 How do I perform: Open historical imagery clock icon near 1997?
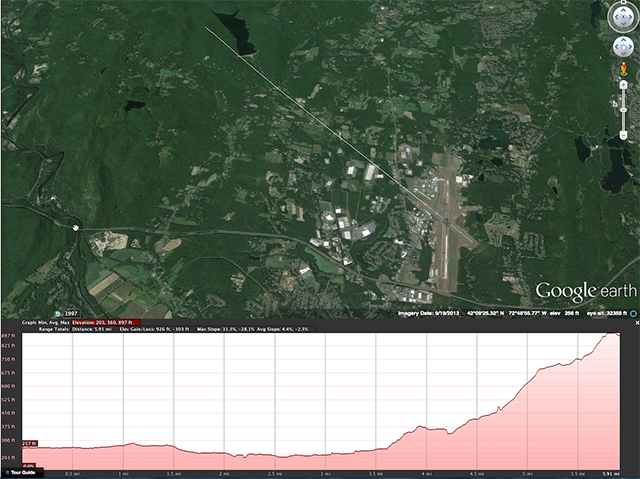58,314
